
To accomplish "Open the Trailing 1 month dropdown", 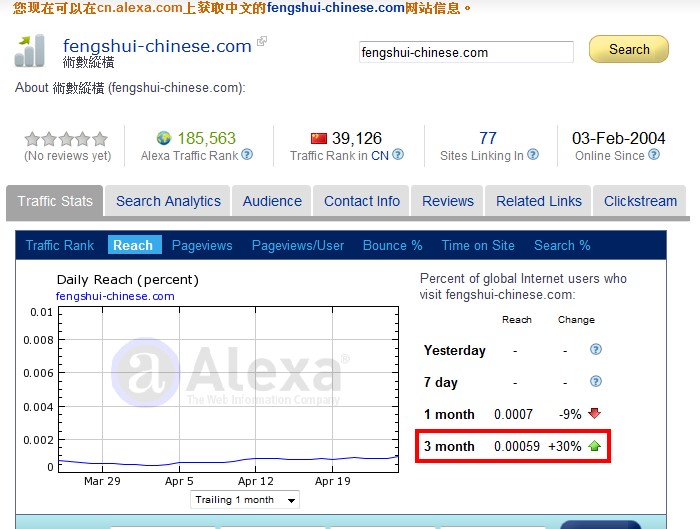I will [x=245, y=500].
